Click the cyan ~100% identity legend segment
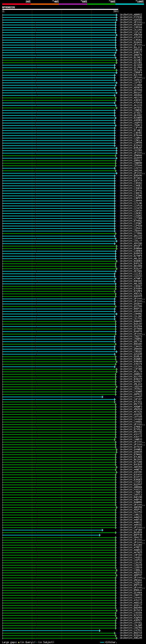Screen dimensions: 146x644 (130, 4)
